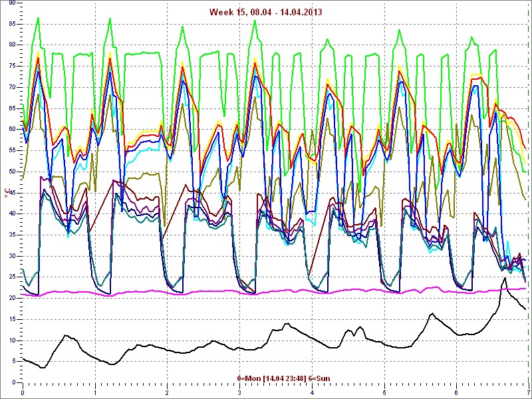The height and width of the screenshot is (399, 532).
Task: Click the y-axis tick label 85
Action: pyautogui.click(x=12, y=24)
